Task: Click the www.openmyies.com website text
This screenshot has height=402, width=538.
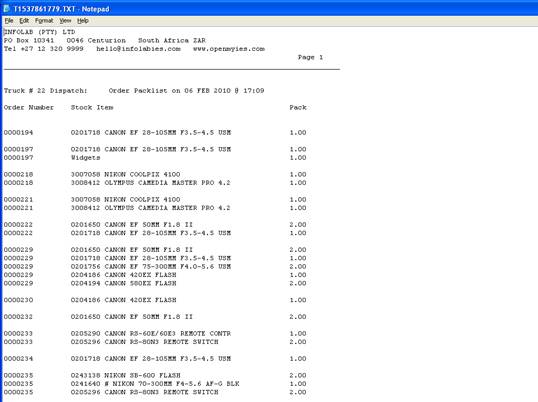Action: click(229, 49)
